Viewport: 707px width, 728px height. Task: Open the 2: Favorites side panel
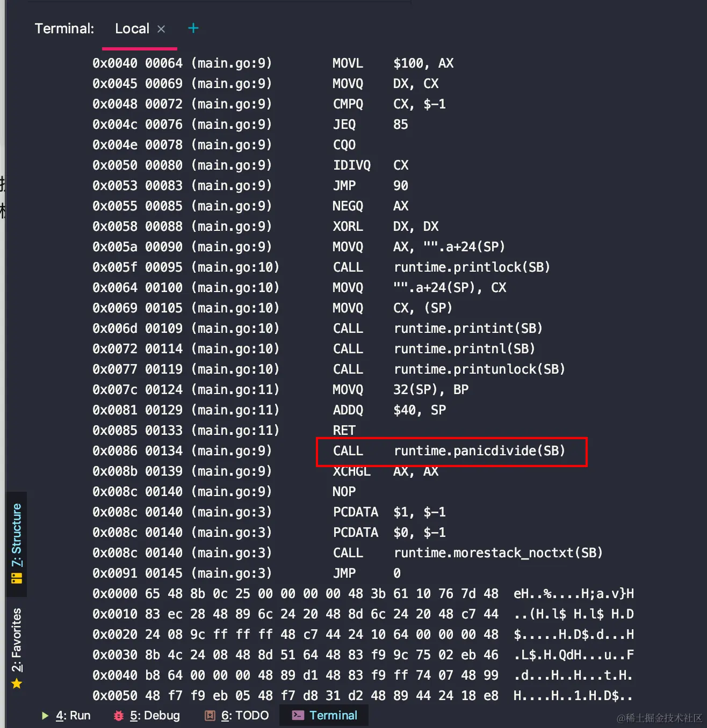click(17, 649)
